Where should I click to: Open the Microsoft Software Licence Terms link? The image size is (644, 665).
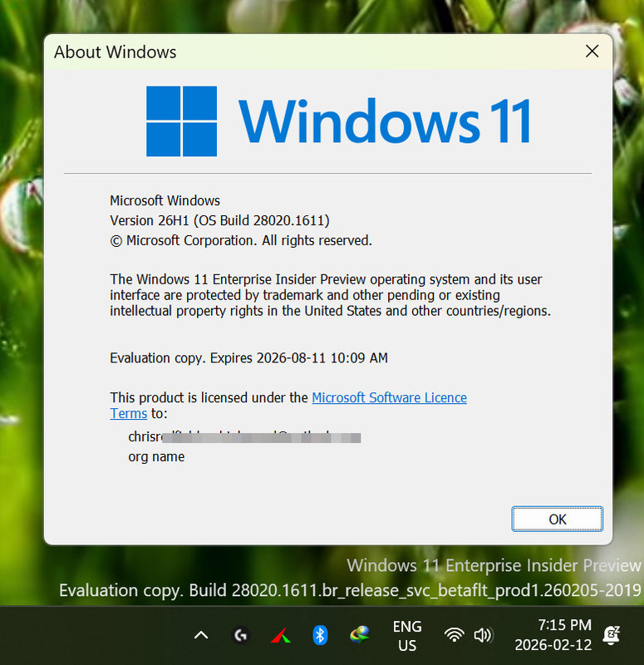(x=389, y=398)
